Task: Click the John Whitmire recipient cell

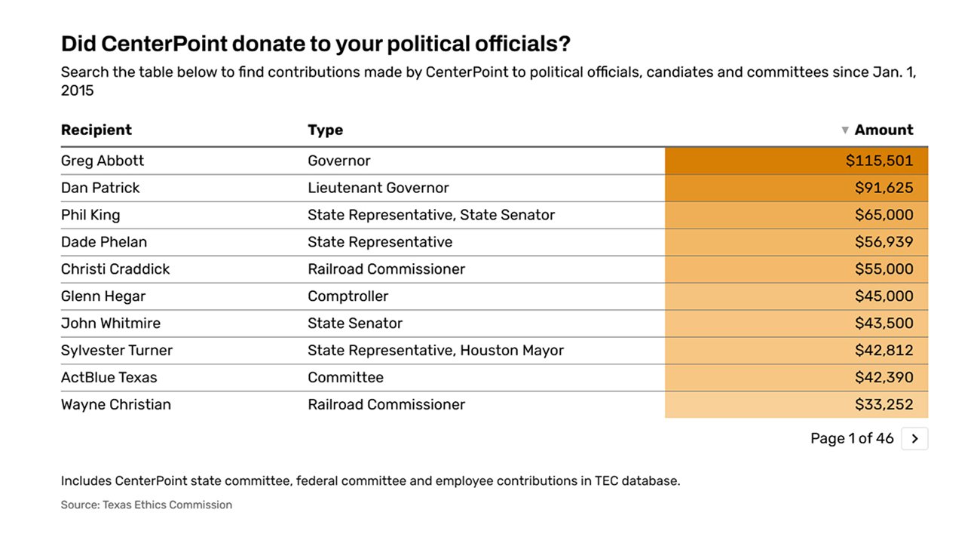Action: (111, 324)
